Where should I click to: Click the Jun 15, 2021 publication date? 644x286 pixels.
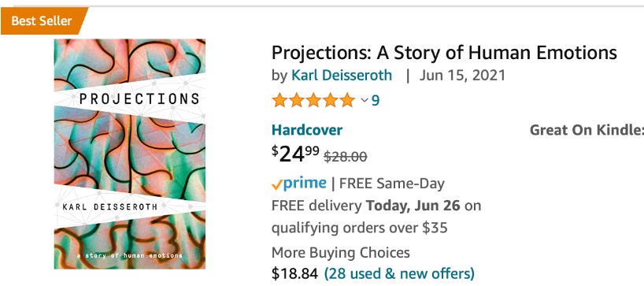(x=462, y=76)
